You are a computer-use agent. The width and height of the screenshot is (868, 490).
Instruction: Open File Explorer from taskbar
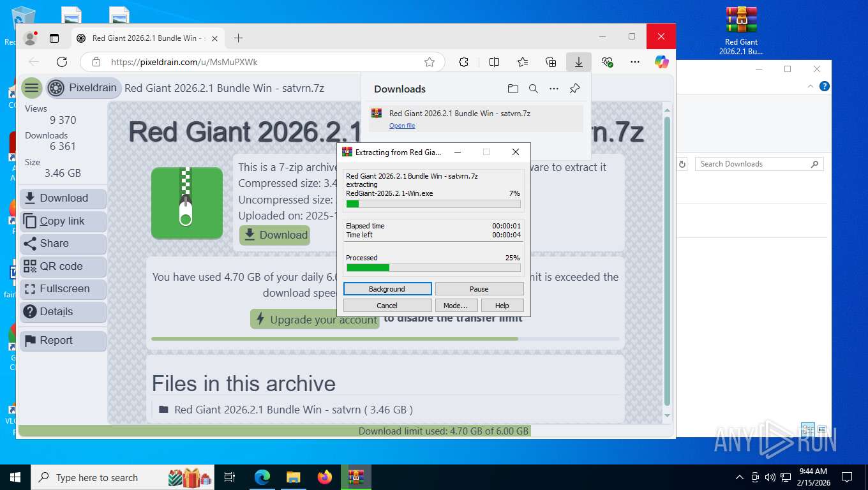[293, 477]
